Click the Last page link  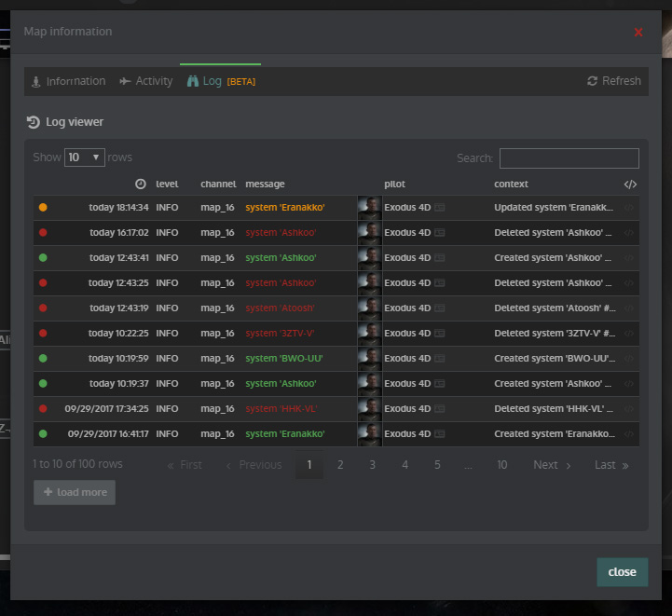pos(611,465)
